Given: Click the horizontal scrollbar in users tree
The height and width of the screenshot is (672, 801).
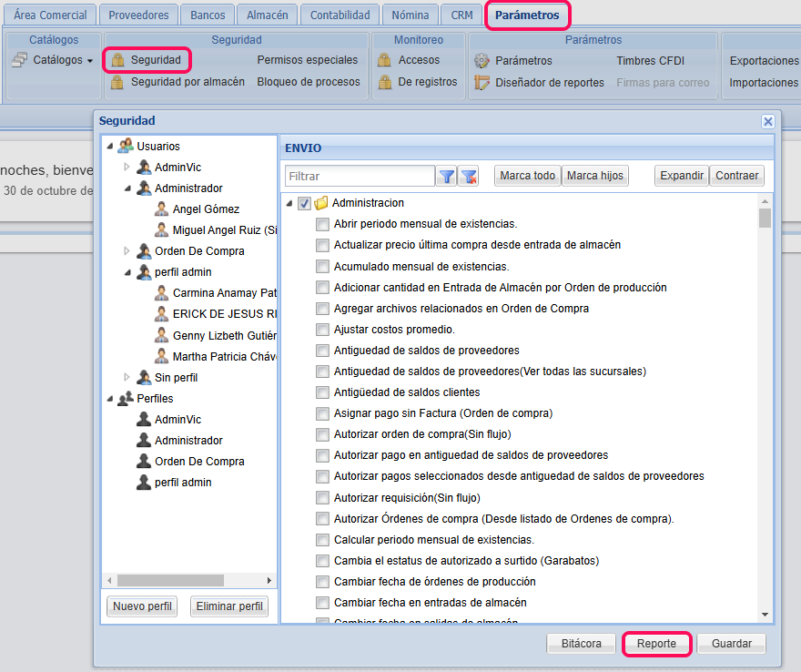Looking at the screenshot, I should point(170,580).
